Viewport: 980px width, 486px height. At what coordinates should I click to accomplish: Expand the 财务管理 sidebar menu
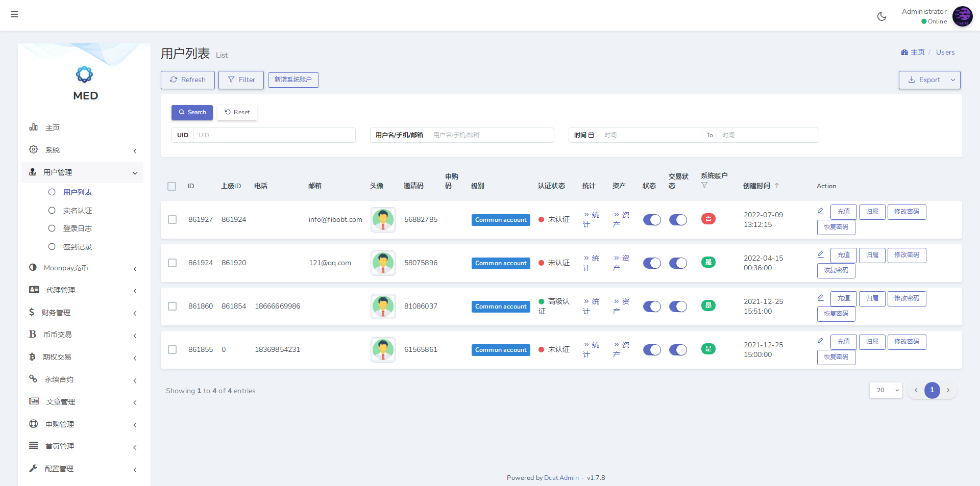tap(82, 313)
